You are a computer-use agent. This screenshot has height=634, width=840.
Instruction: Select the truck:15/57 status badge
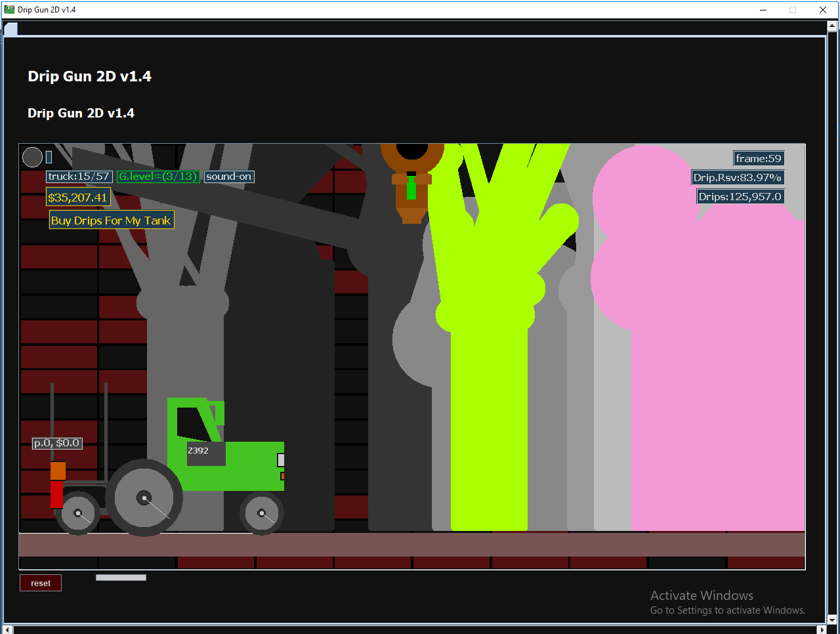click(79, 176)
